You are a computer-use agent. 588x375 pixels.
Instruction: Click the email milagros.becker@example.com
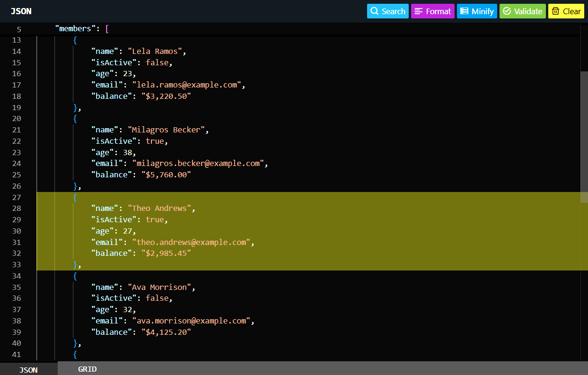[x=198, y=163]
